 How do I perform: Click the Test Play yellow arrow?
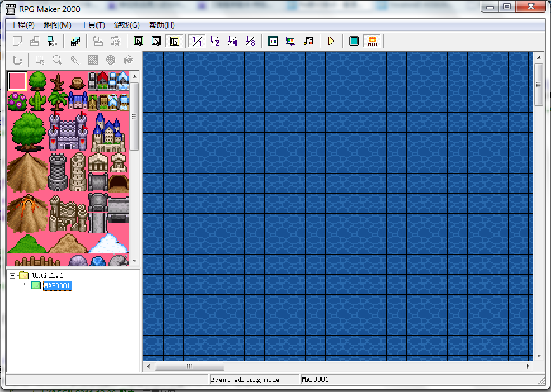click(331, 41)
